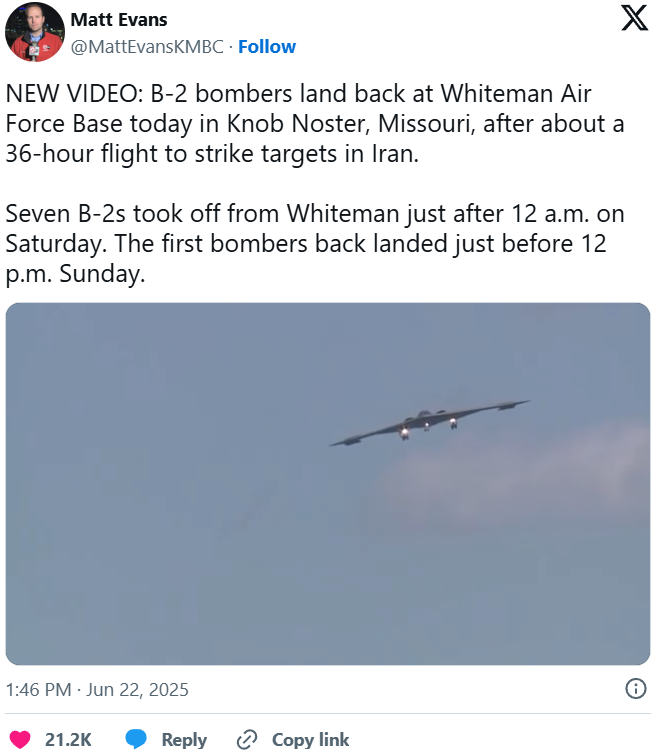Select the Copy link text button
The width and height of the screenshot is (660, 754).
tap(311, 740)
